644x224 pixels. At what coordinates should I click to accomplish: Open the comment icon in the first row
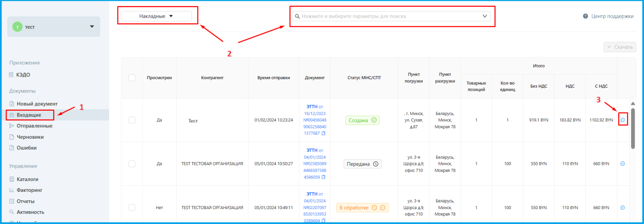[623, 120]
